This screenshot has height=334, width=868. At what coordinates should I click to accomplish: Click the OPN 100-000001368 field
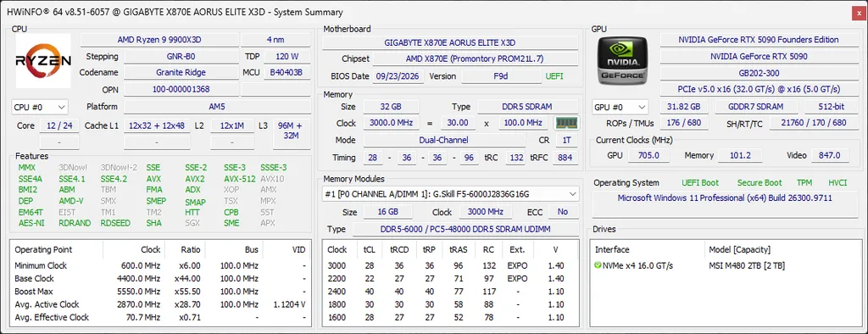(x=181, y=89)
